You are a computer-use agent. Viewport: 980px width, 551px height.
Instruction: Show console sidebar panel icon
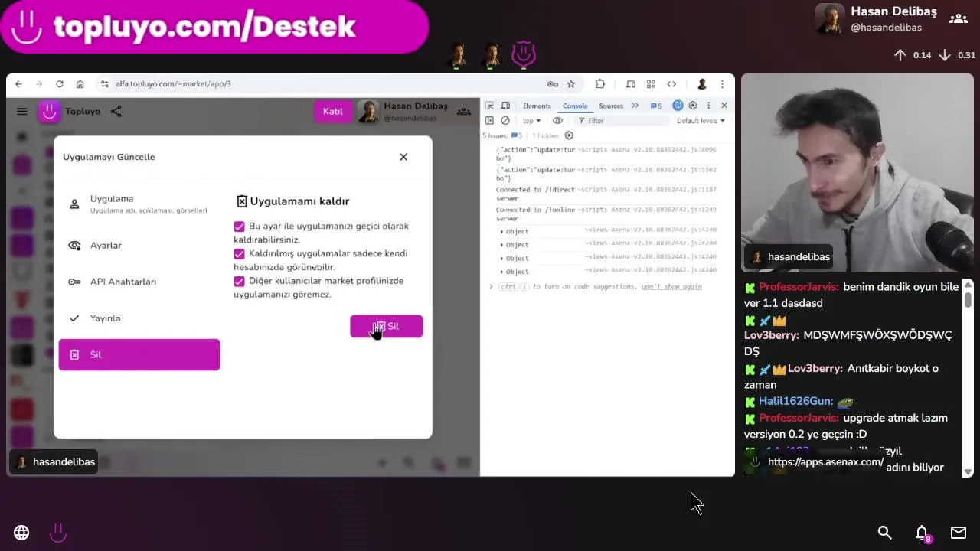489,121
